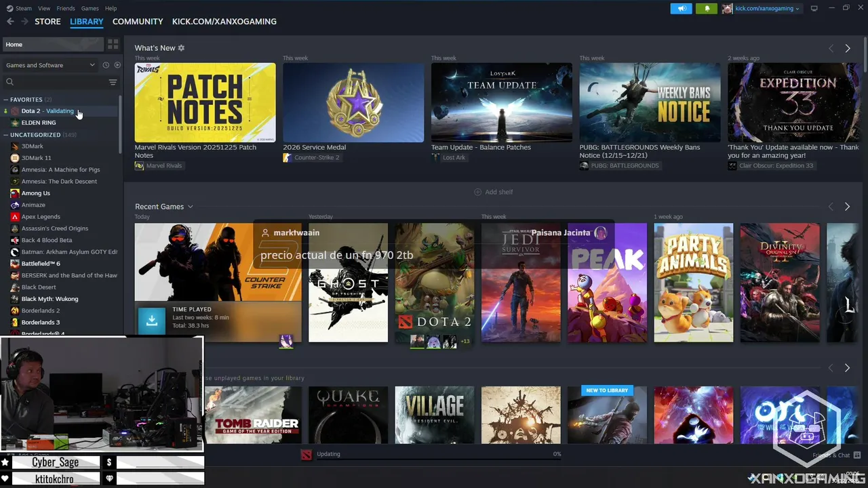Expand the Recent Games shelf dropdown
This screenshot has height=488, width=868.
point(191,207)
